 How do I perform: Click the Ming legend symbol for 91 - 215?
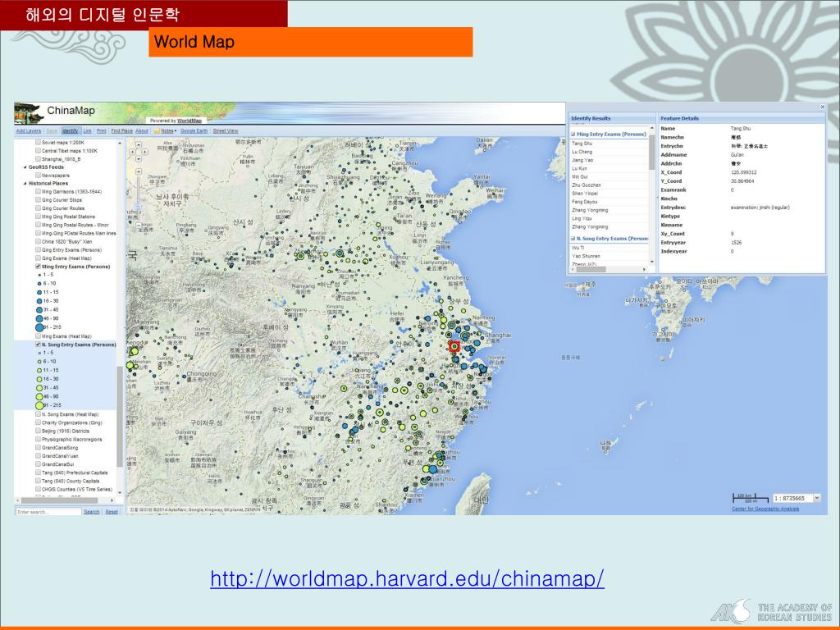[39, 327]
